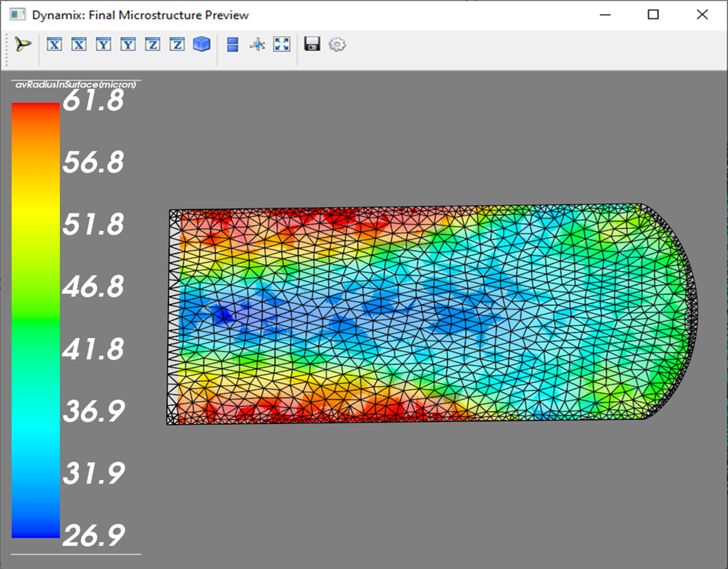Select the positive Z view orientation
Viewport: 728px width, 569px height.
[x=153, y=44]
